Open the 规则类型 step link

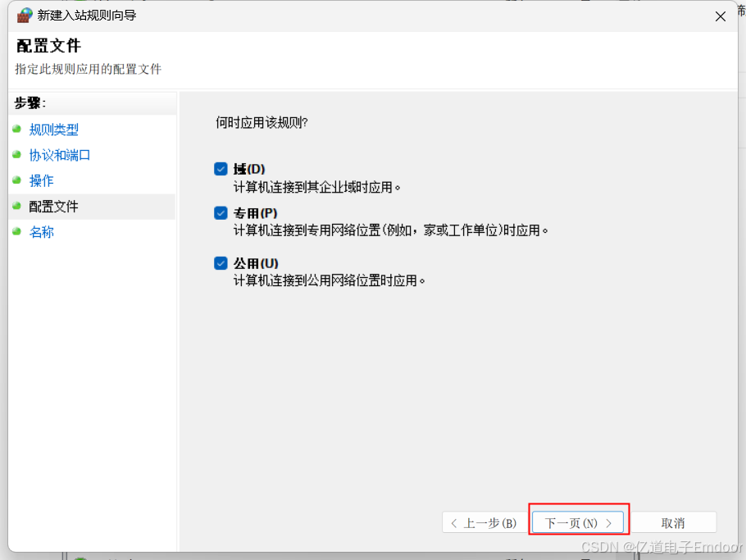(x=54, y=130)
